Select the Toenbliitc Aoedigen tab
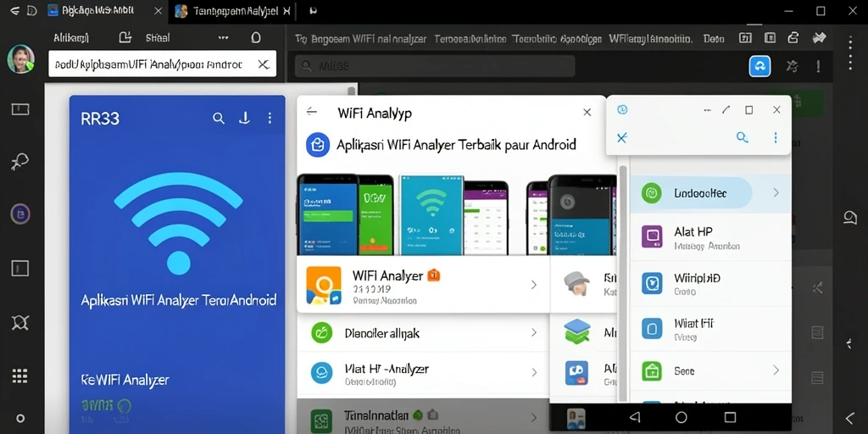This screenshot has width=868, height=434. [x=557, y=39]
